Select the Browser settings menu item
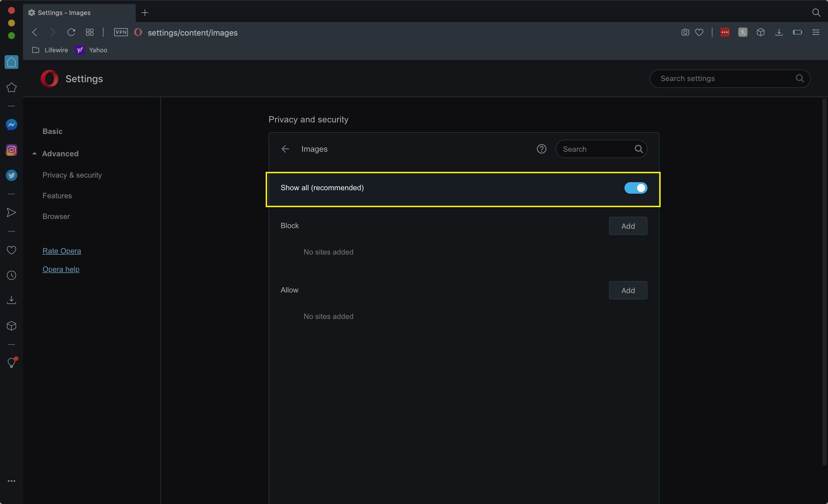The width and height of the screenshot is (828, 504). click(x=56, y=216)
